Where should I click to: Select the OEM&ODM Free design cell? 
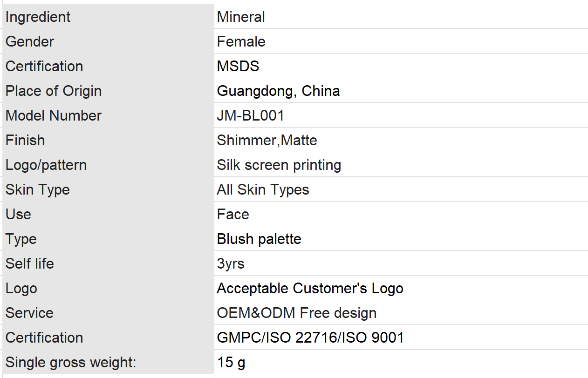(x=401, y=313)
